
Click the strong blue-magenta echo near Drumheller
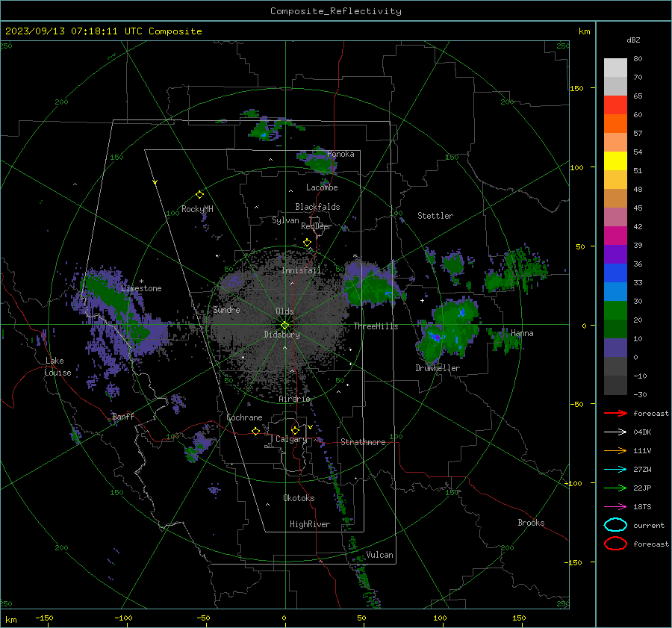[x=435, y=337]
